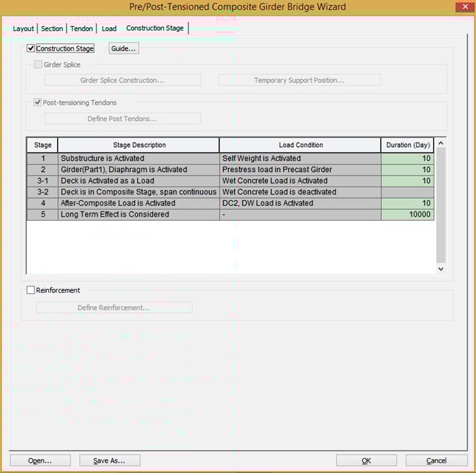Click the Stage Description column header
Screen dimensions: 476x473
[138, 145]
